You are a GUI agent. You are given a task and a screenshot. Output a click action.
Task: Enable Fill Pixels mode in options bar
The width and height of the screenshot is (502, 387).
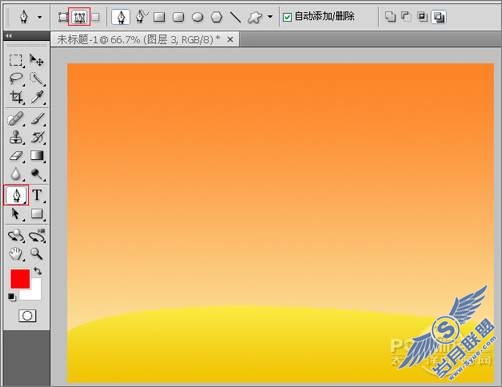(96, 17)
